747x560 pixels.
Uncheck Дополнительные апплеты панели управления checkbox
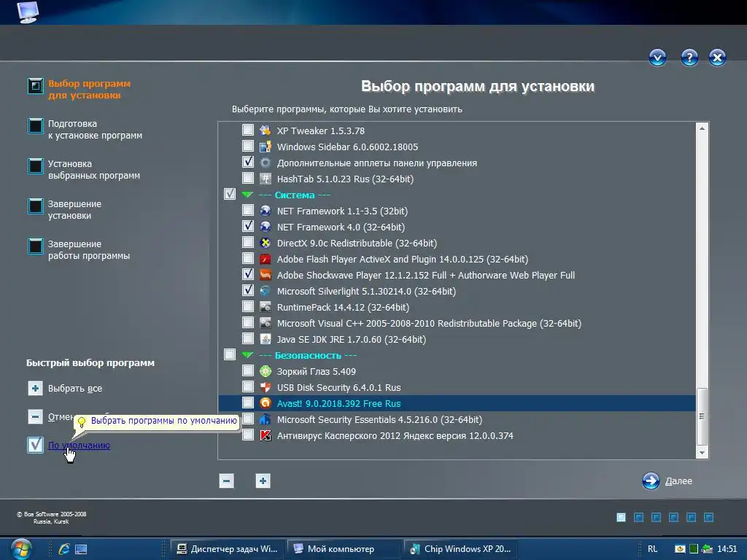click(248, 162)
